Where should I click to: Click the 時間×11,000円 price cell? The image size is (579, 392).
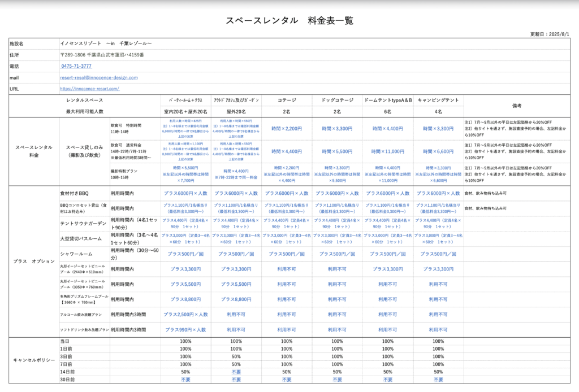coord(387,151)
